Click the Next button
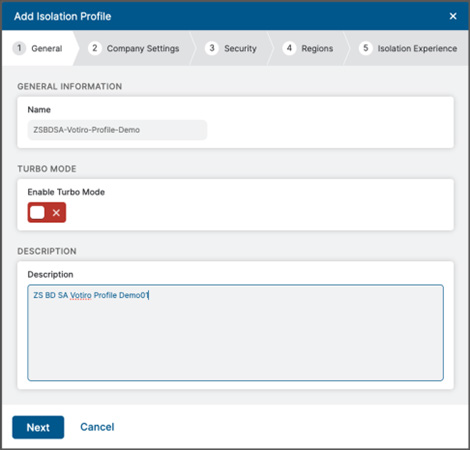Image resolution: width=470 pixels, height=450 pixels. coord(38,427)
